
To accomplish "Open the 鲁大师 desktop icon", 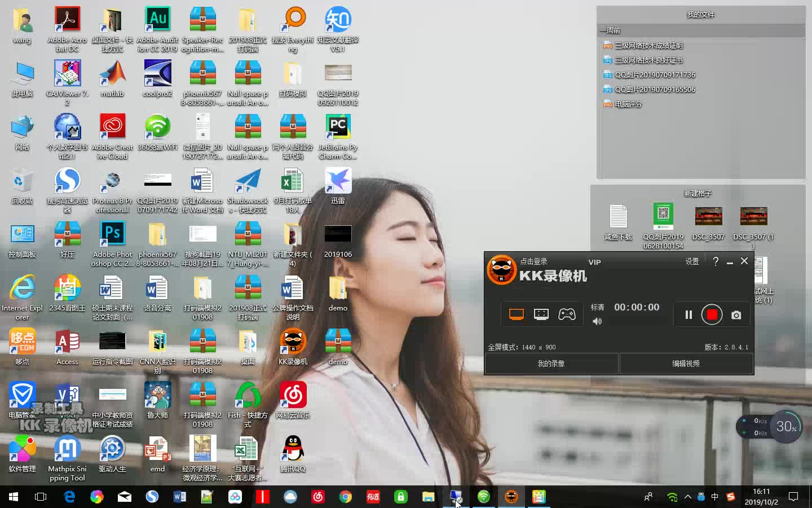I will pyautogui.click(x=157, y=400).
